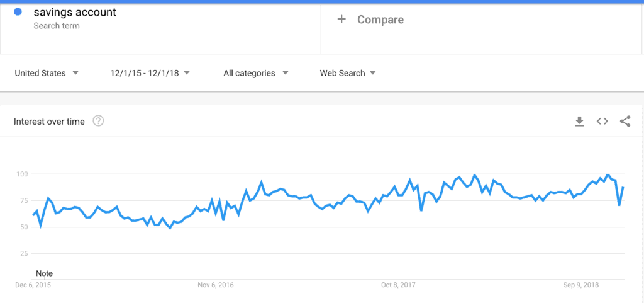The width and height of the screenshot is (644, 303).
Task: Click the Dec 6, 2015 axis label
Action: pos(34,285)
